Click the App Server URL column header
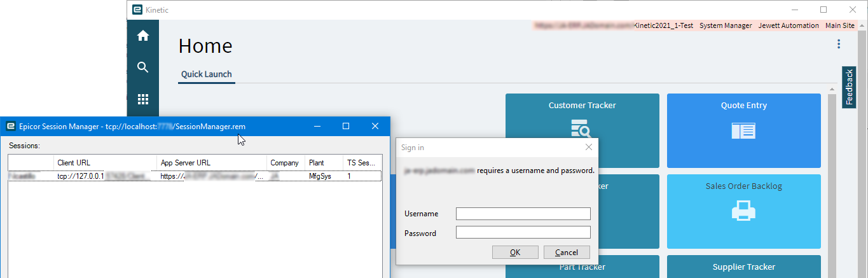The height and width of the screenshot is (278, 868). 212,163
